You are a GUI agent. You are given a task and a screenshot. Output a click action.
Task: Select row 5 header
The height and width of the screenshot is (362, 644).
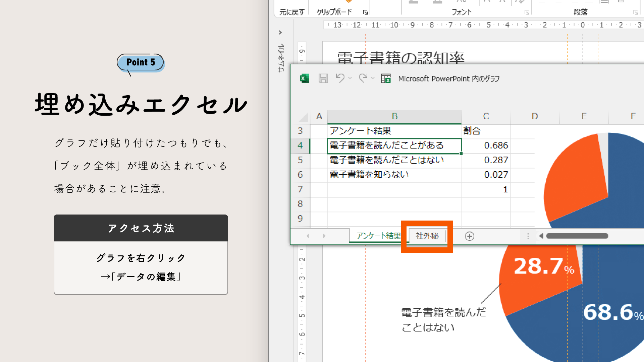(300, 160)
